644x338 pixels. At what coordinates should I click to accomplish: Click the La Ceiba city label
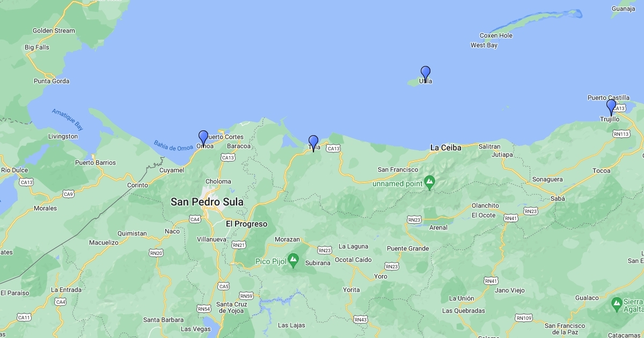(x=445, y=148)
